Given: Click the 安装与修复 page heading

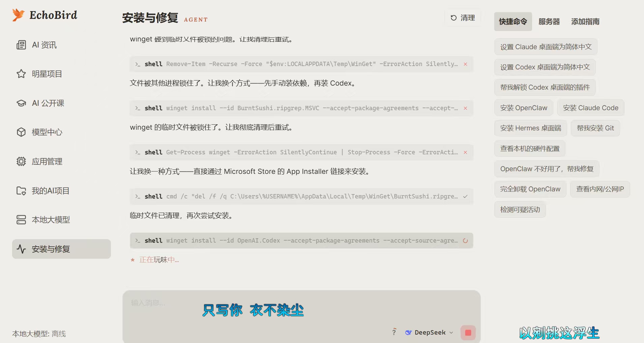Looking at the screenshot, I should [x=150, y=18].
